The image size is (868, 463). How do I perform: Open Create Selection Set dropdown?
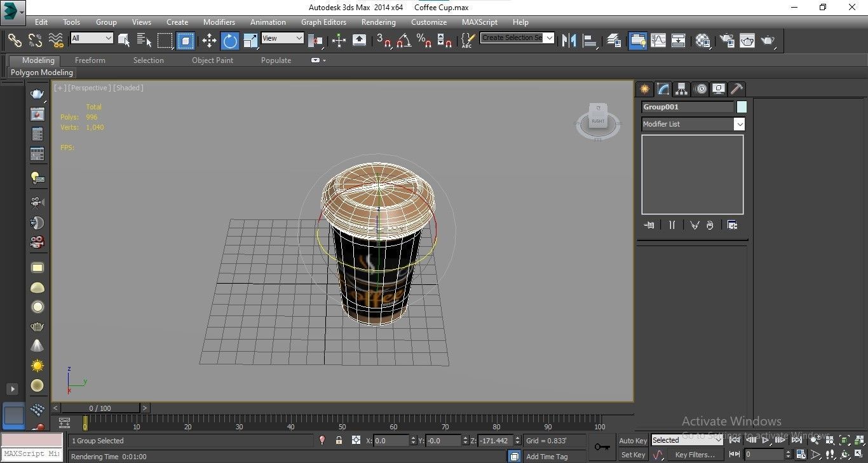click(x=517, y=38)
